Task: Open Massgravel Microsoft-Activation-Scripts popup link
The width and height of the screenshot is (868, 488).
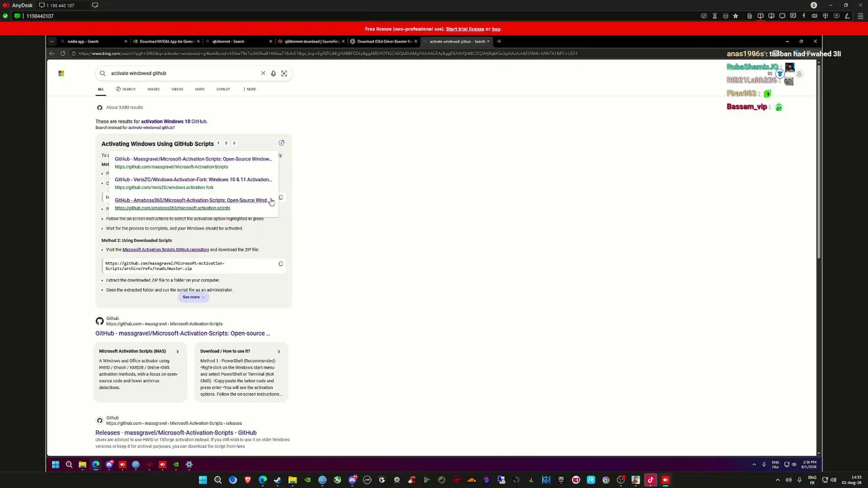Action: [193, 159]
